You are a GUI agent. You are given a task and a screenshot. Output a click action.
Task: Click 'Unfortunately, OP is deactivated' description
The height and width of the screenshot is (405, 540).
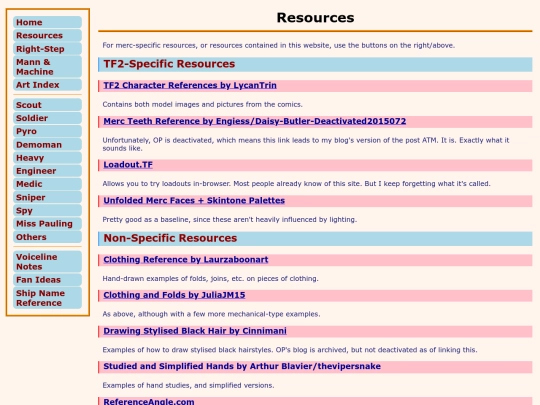[305, 144]
